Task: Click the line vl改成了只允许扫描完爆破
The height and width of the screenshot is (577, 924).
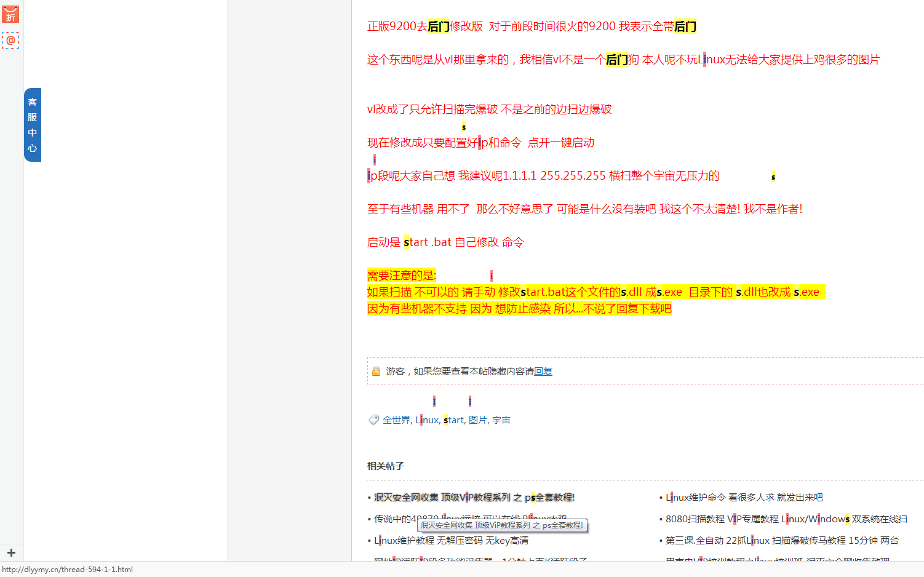Action: pos(489,109)
